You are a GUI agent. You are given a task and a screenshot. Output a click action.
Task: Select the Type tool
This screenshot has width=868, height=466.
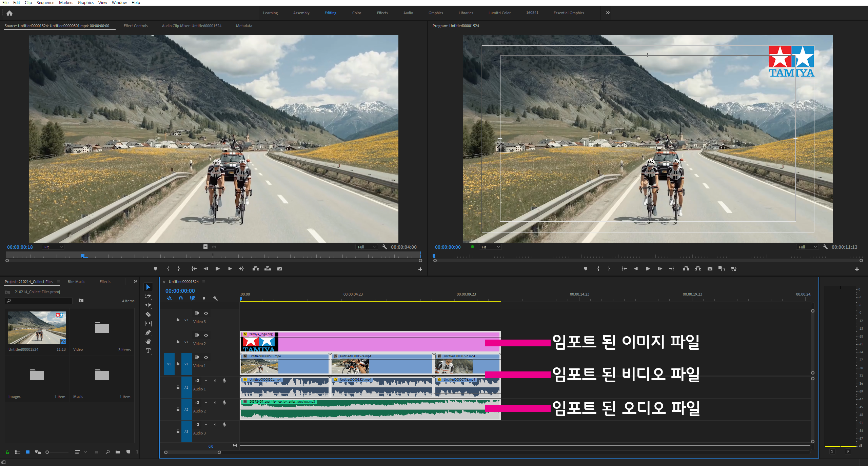point(148,351)
